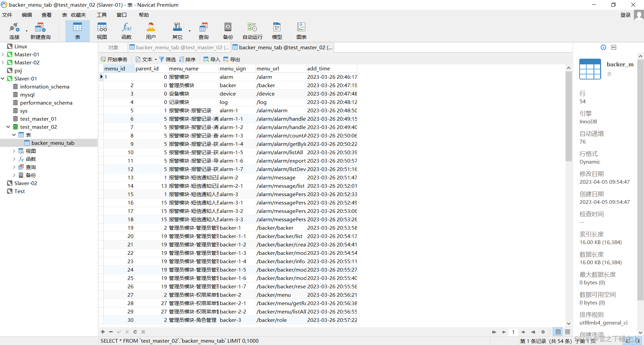Select backer_menu_tab in the tree
Screen dimensions: 644x345
click(53, 143)
